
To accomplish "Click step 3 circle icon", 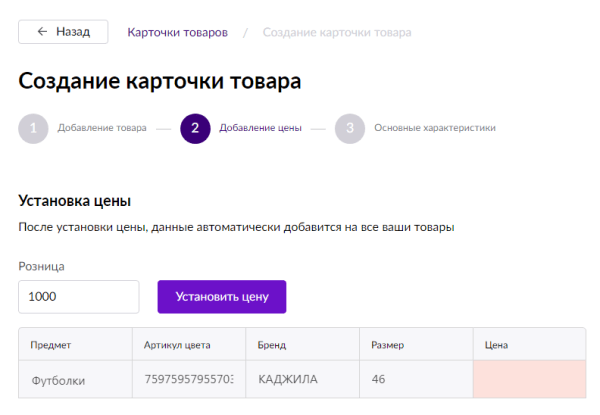I will pos(349,128).
